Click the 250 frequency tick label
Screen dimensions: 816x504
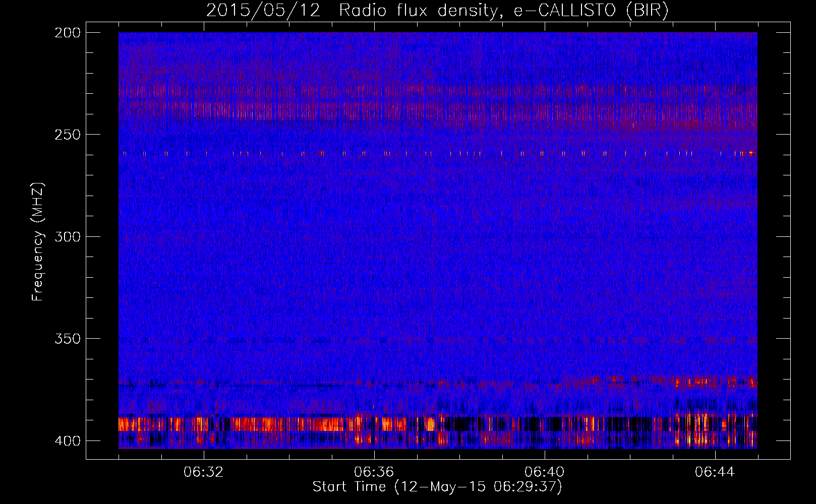coord(68,135)
